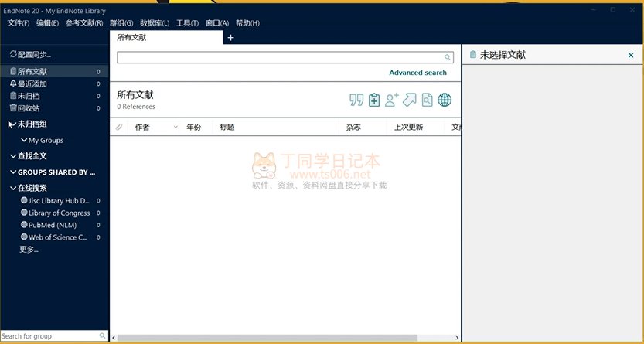The height and width of the screenshot is (344, 644).
Task: Open a new tab with plus button
Action: pos(230,38)
